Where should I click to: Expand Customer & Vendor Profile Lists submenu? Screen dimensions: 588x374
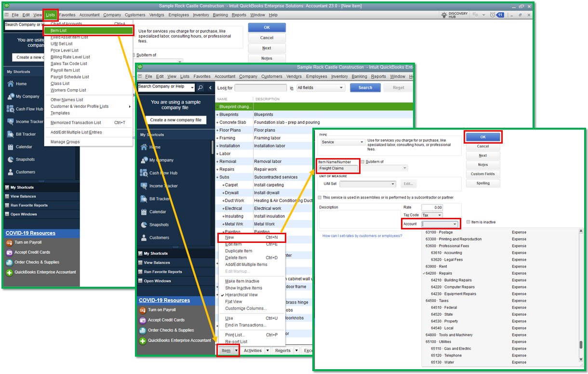click(88, 107)
